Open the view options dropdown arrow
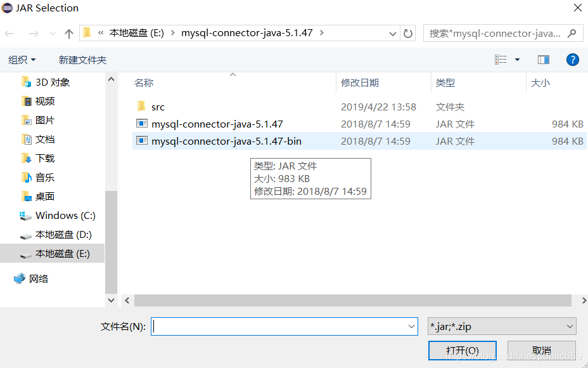The height and width of the screenshot is (368, 588). (x=518, y=60)
